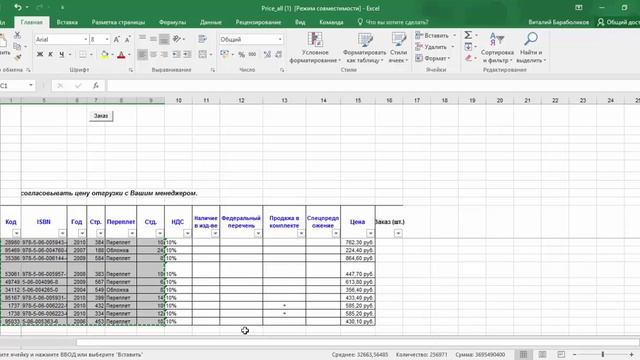
Task: Pick the yellow fill color button
Action: pyautogui.click(x=104, y=54)
